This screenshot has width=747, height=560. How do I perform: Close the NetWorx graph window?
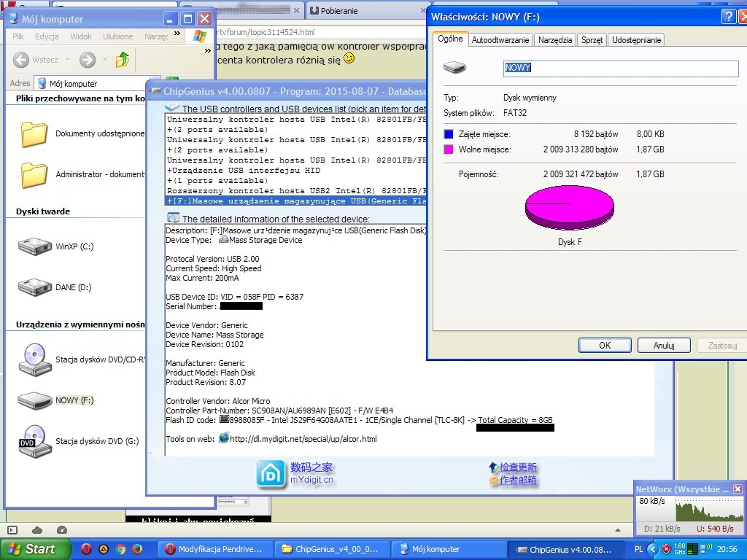click(738, 489)
